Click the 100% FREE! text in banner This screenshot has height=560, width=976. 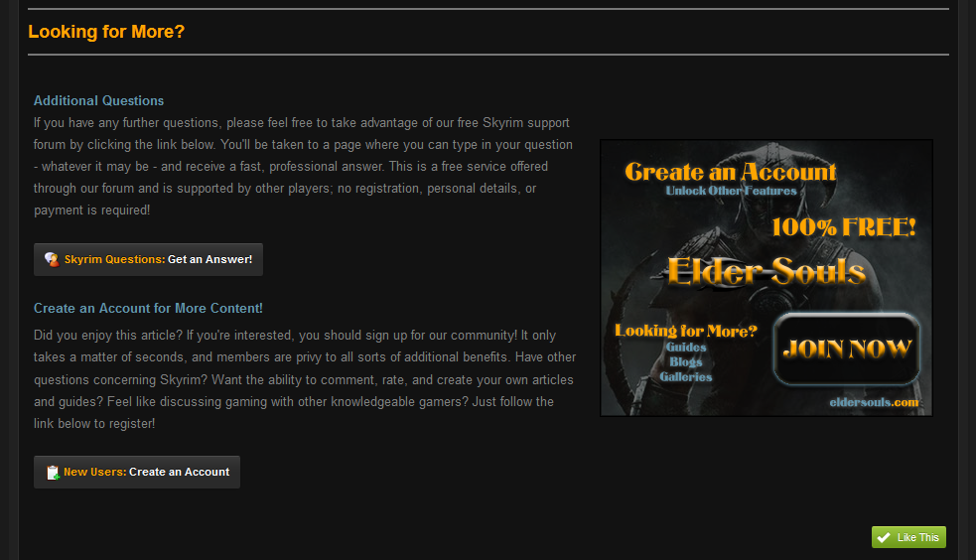843,226
